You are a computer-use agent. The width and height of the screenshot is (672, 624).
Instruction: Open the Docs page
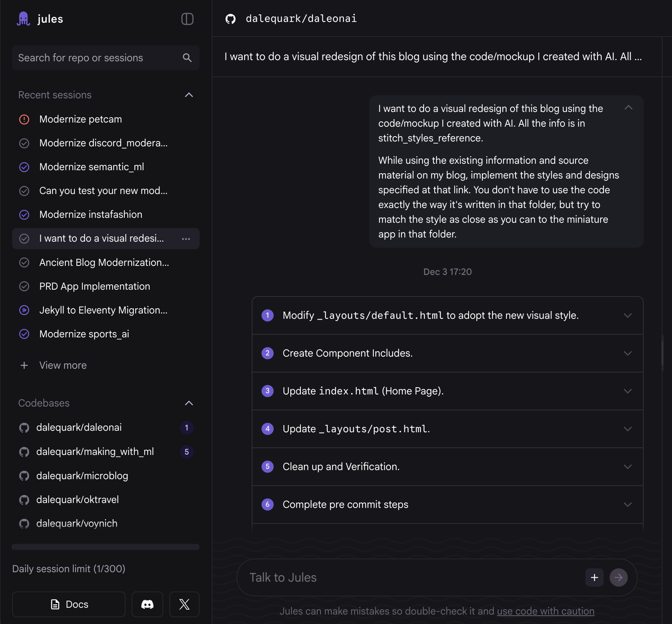click(68, 604)
